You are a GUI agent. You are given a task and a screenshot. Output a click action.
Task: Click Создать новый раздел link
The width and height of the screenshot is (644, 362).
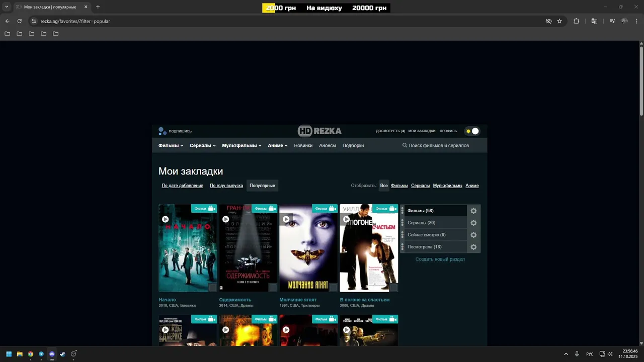pyautogui.click(x=440, y=259)
